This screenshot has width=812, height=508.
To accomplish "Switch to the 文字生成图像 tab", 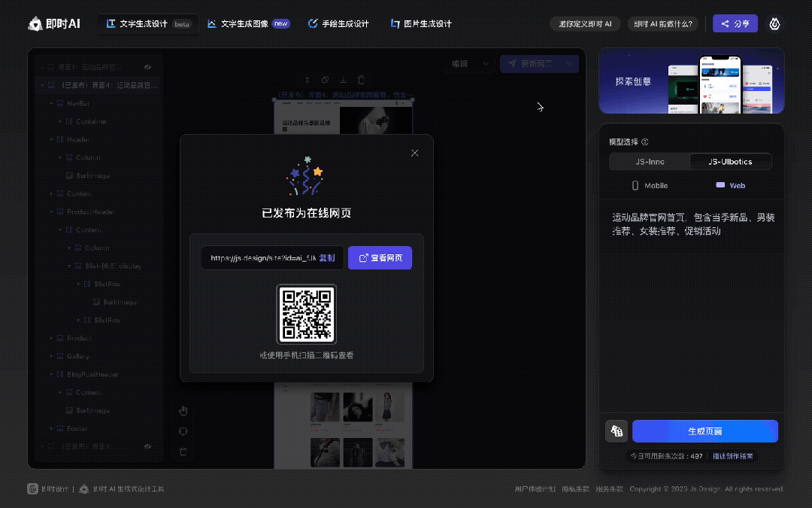I will 248,24.
